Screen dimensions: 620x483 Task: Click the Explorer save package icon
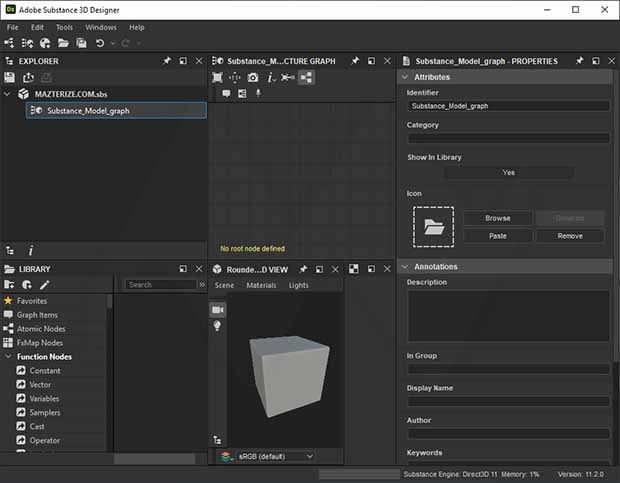coord(9,77)
